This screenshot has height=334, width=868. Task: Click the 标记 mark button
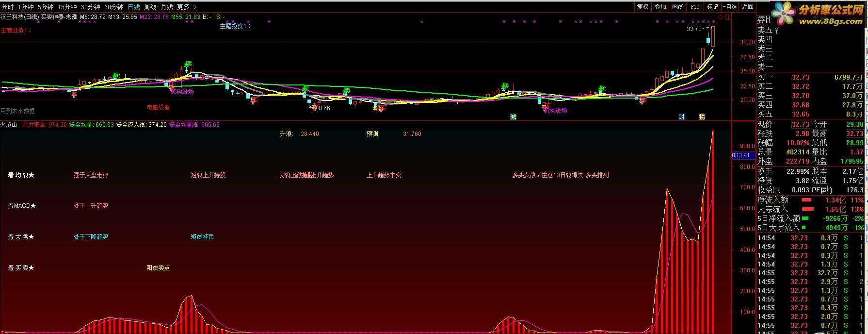tap(712, 7)
